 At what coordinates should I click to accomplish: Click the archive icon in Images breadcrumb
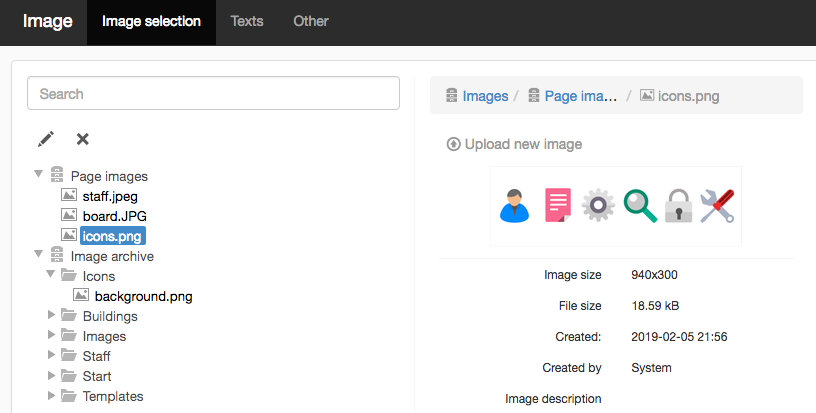452,95
